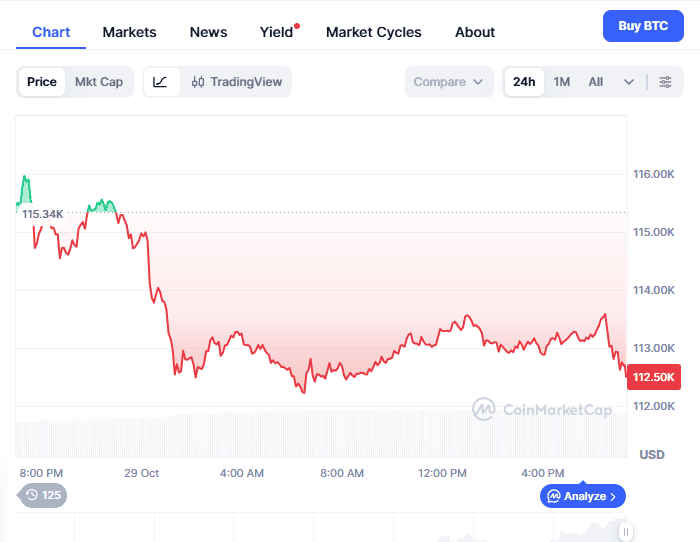Click the red 112.50K price label
Image resolution: width=700 pixels, height=542 pixels.
click(655, 377)
